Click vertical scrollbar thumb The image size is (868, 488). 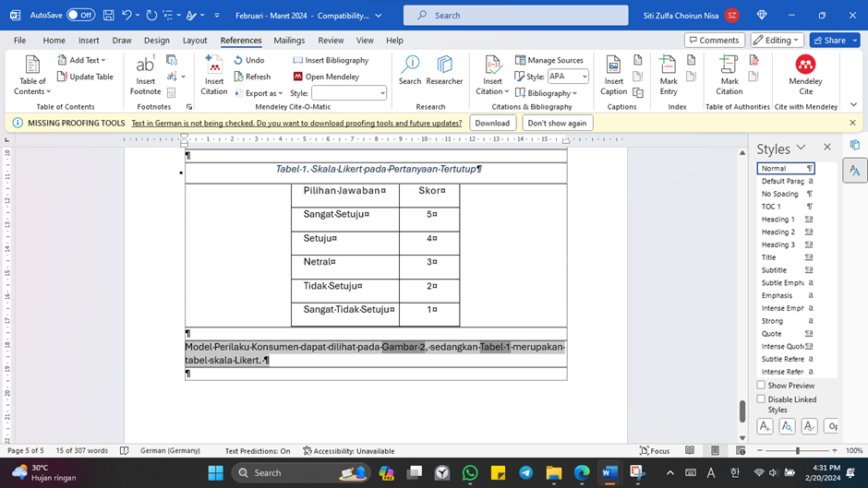[742, 411]
